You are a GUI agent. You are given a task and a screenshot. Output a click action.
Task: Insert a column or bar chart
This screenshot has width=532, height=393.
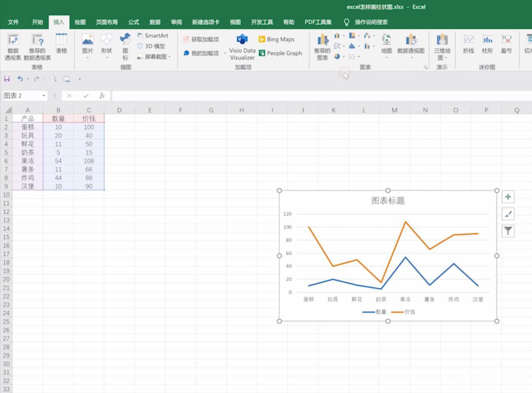[337, 35]
